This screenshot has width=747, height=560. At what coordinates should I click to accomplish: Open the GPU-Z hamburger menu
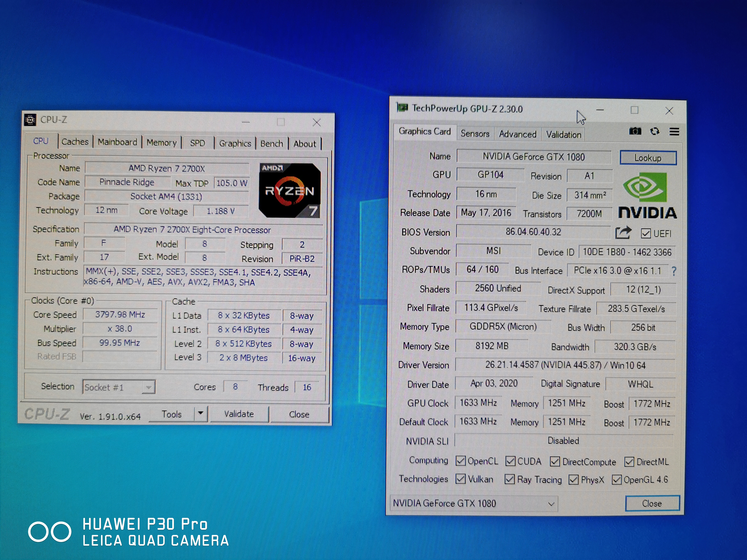(x=674, y=132)
